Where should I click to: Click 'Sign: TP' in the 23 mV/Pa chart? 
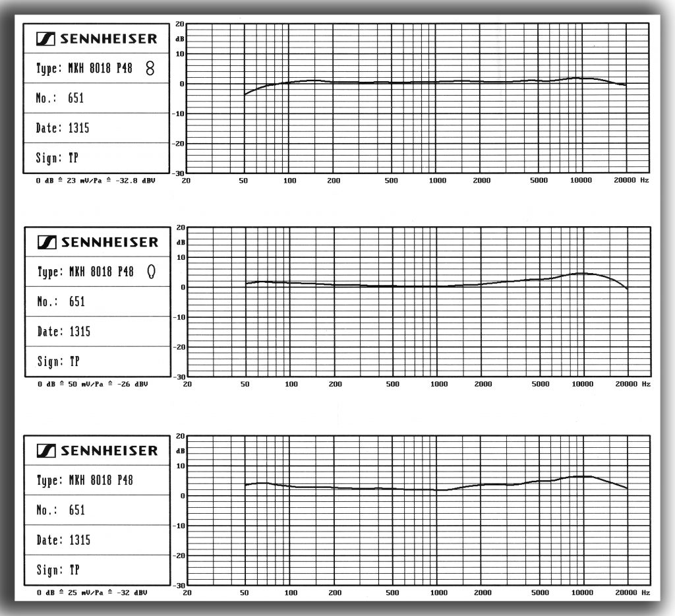pyautogui.click(x=57, y=158)
